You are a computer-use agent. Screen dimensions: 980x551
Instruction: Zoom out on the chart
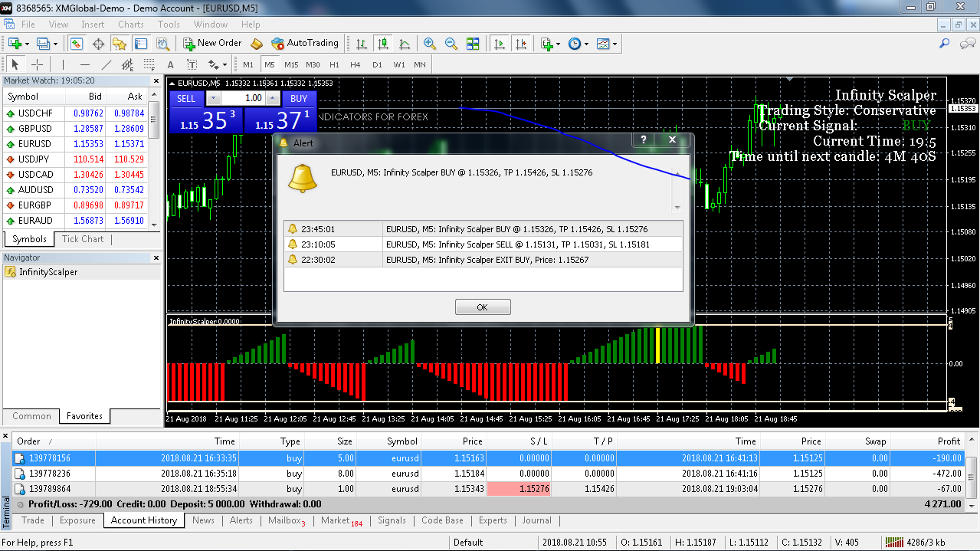pyautogui.click(x=451, y=44)
